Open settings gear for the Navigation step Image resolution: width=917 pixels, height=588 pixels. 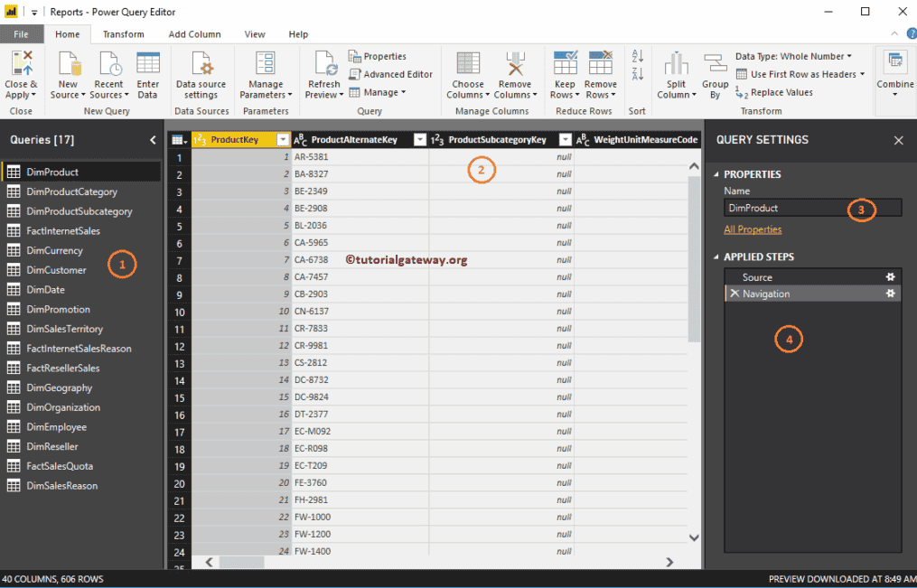pos(890,294)
